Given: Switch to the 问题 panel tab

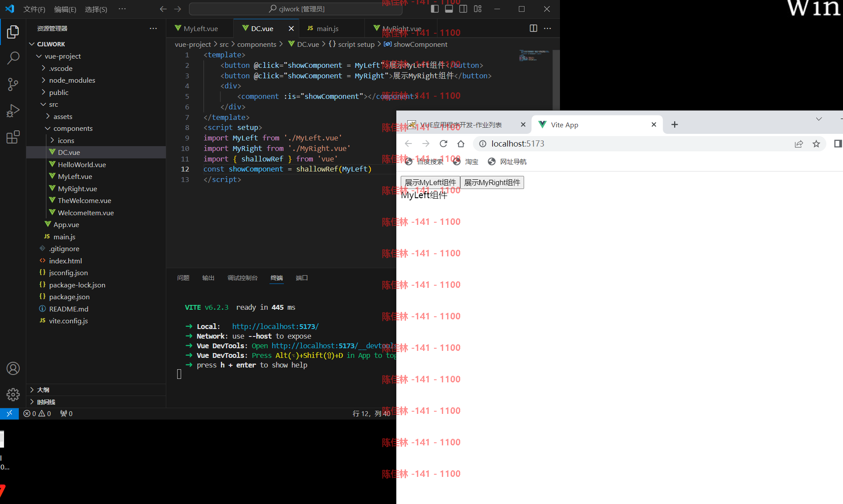Looking at the screenshot, I should [183, 278].
